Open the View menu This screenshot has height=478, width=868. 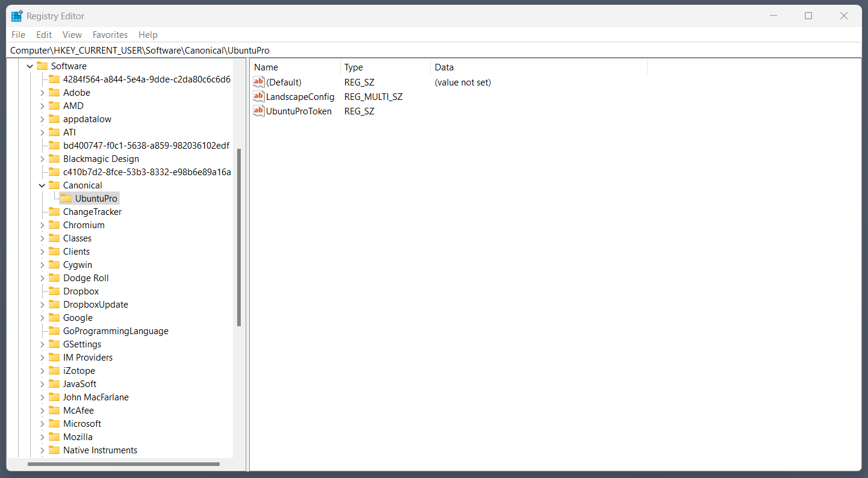[72, 35]
